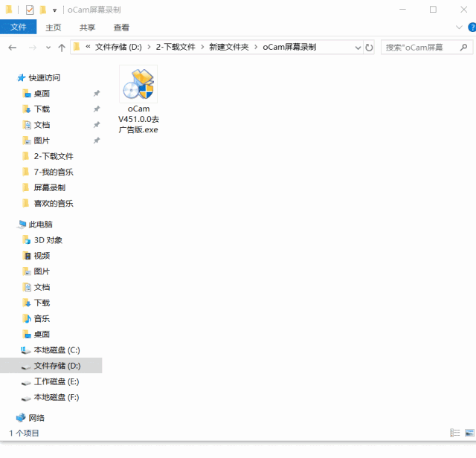Click the 音乐 note folder icon
This screenshot has width=476, height=458.
point(27,319)
